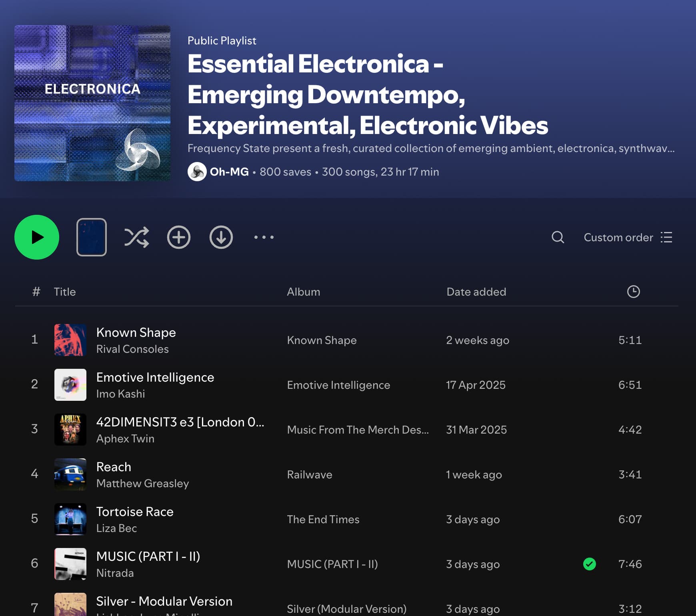The width and height of the screenshot is (696, 616).
Task: Click the Date added column header
Action: (476, 292)
